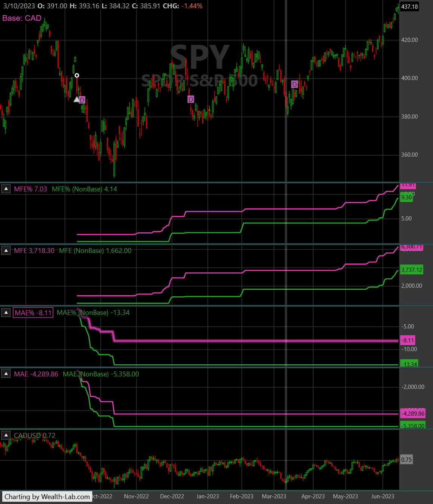Click the C: 385.91 close value
Image resolution: width=433 pixels, height=504 pixels.
(146, 6)
